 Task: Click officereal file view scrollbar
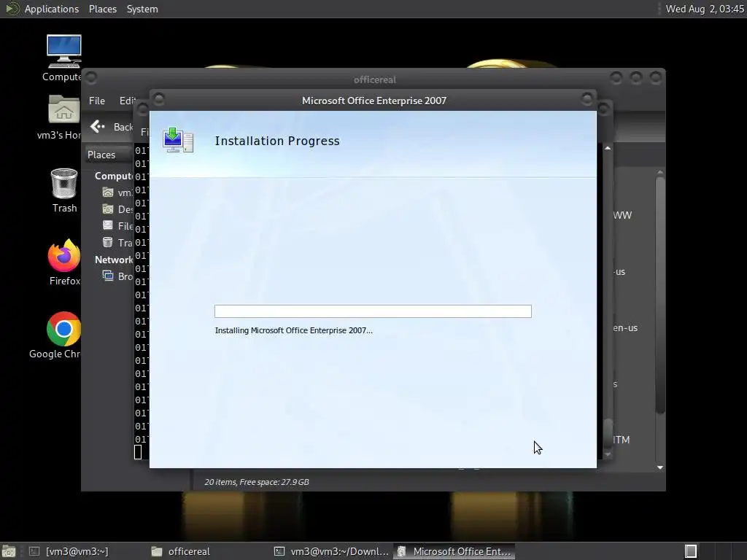(x=659, y=295)
